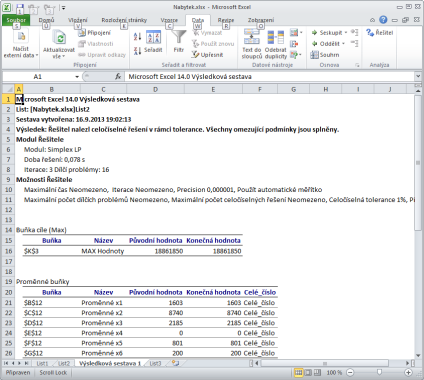This screenshot has width=424, height=380.
Task: Open the Seskupit dropdown arrow
Action: coord(346,33)
